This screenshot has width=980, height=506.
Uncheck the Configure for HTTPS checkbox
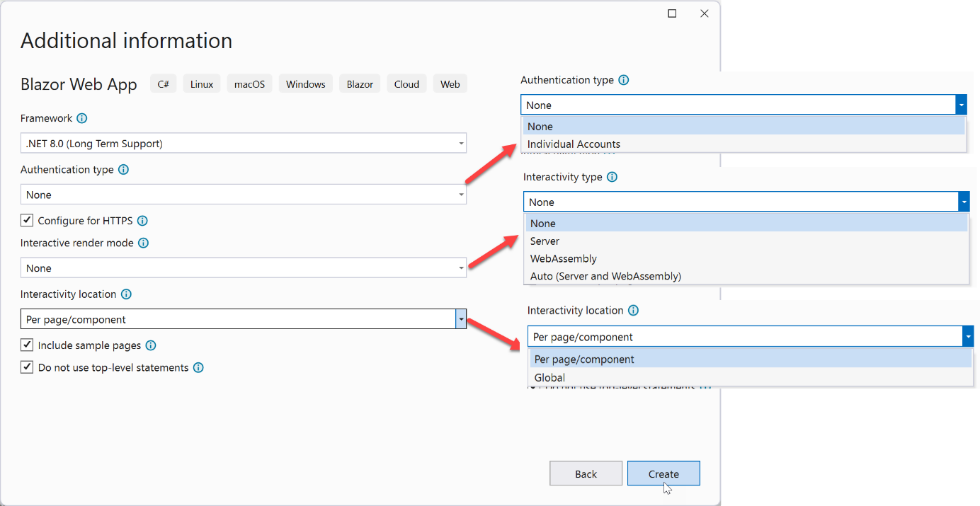[x=27, y=220]
